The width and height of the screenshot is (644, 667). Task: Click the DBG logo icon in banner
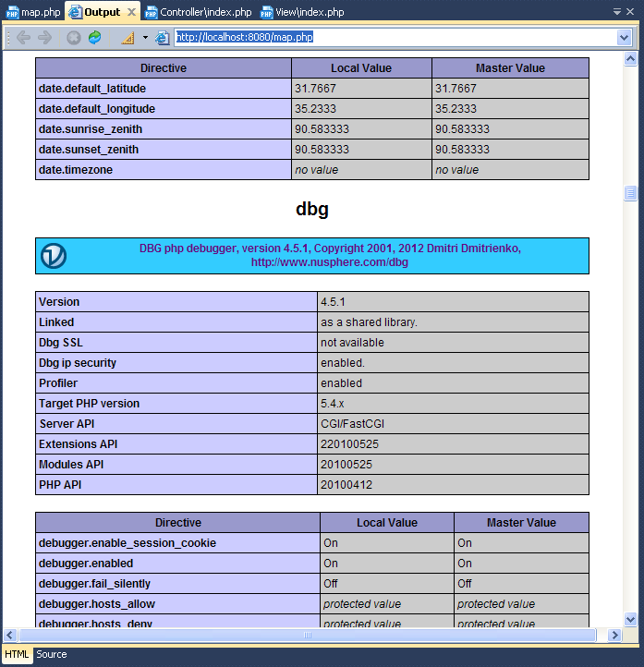point(54,256)
